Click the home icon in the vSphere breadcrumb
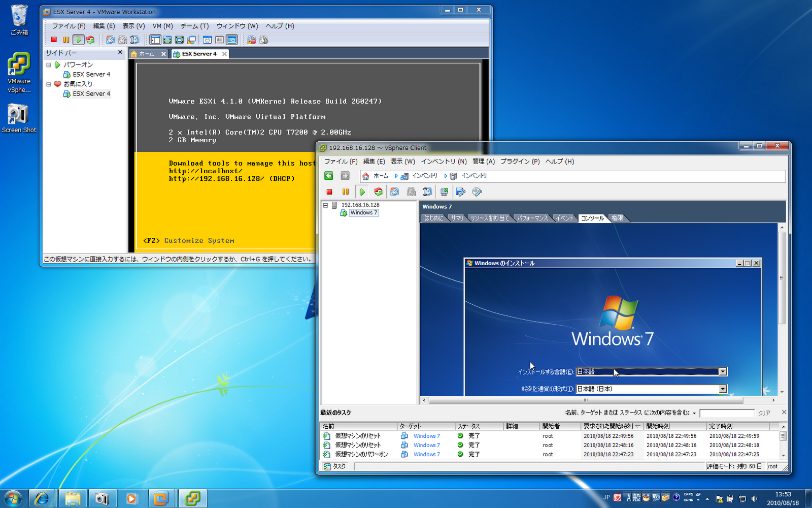This screenshot has height=508, width=812. pos(365,176)
